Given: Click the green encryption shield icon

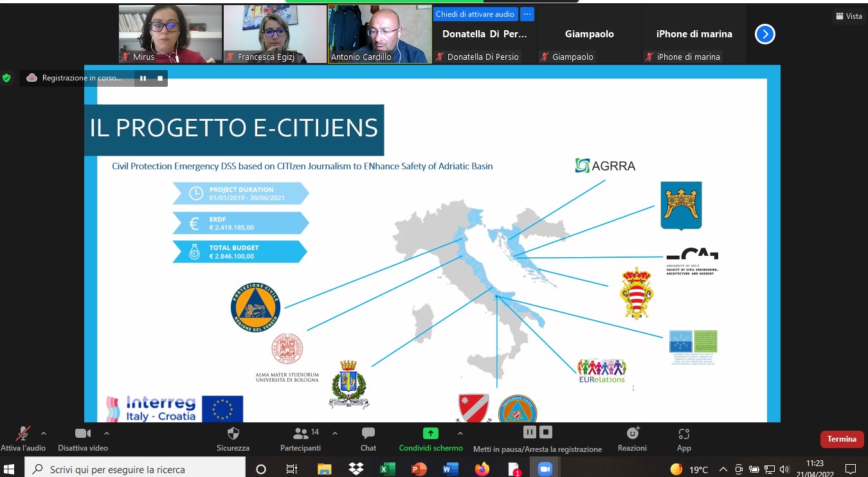Looking at the screenshot, I should pyautogui.click(x=6, y=78).
